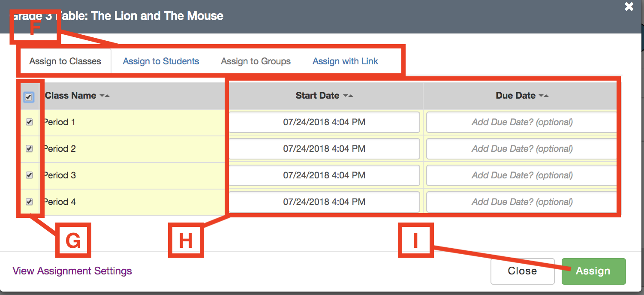Uncheck the Period 2 checkbox

pyautogui.click(x=29, y=149)
